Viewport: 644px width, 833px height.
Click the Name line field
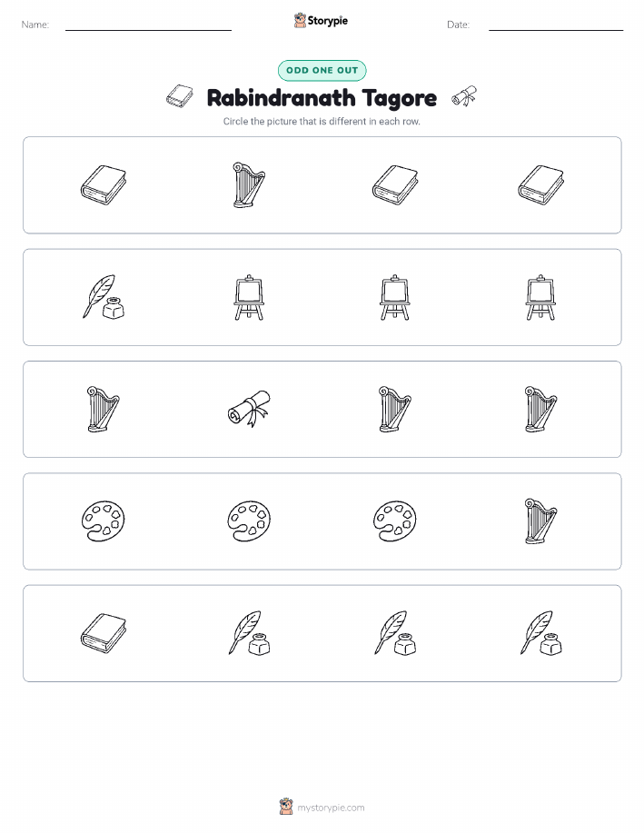coord(148,25)
